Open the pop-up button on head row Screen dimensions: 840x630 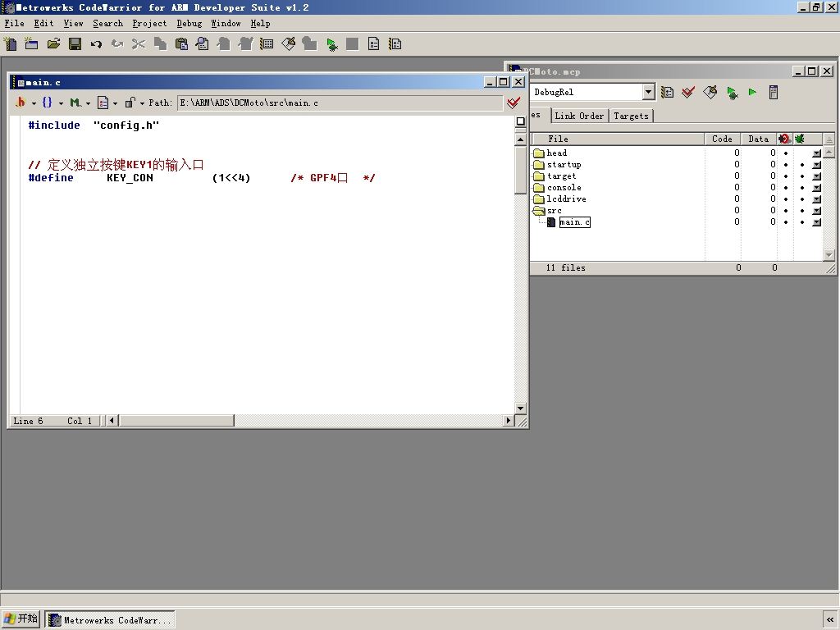(x=816, y=153)
